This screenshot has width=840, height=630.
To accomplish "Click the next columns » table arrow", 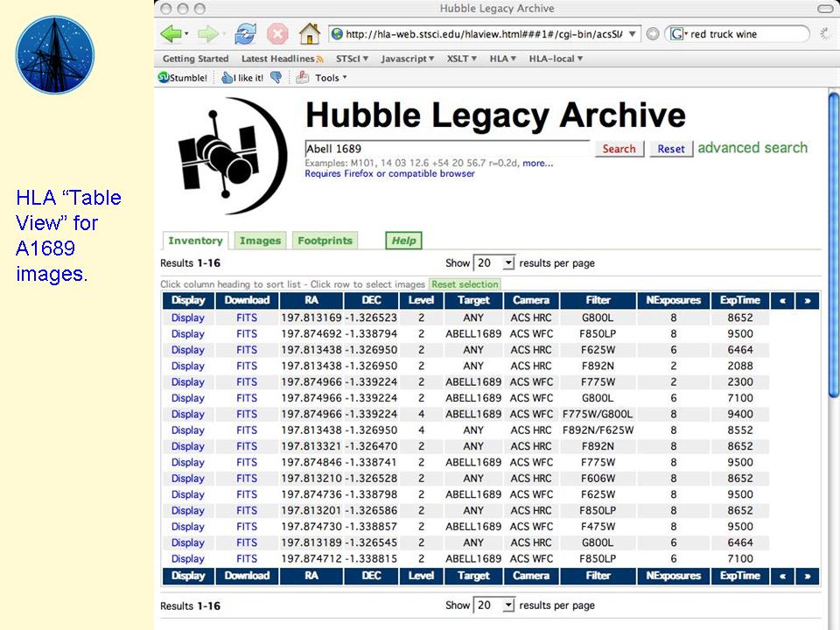I will click(x=807, y=300).
